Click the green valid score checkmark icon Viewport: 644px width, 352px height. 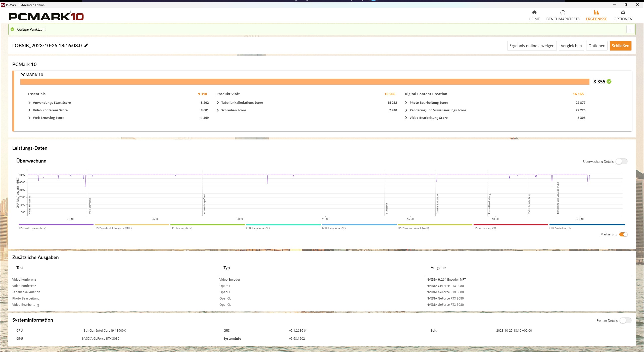coord(12,29)
